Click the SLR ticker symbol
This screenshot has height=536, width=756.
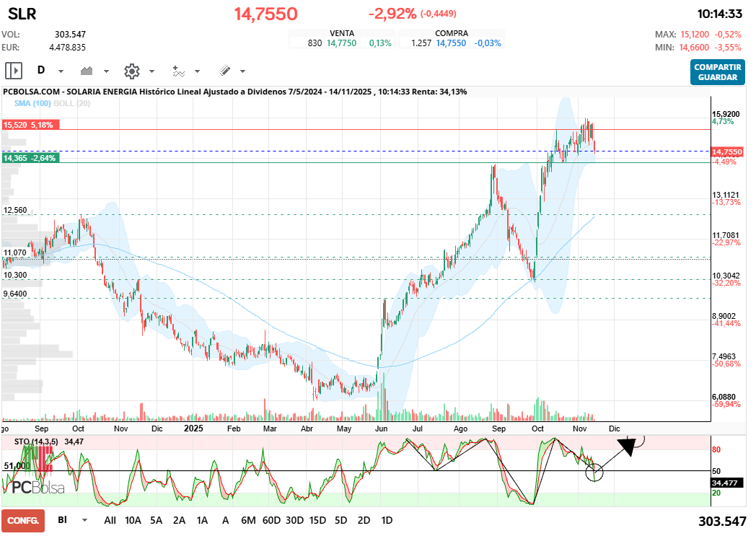[22, 14]
